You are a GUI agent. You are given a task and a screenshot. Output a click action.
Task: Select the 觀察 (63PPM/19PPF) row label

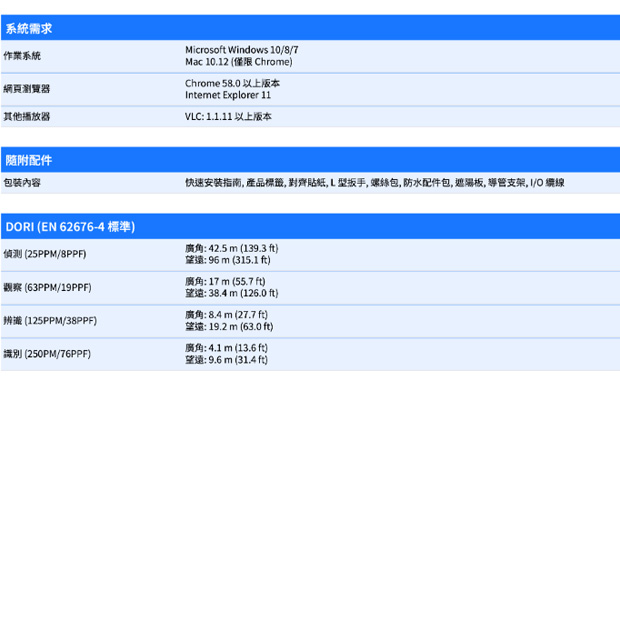pos(48,288)
